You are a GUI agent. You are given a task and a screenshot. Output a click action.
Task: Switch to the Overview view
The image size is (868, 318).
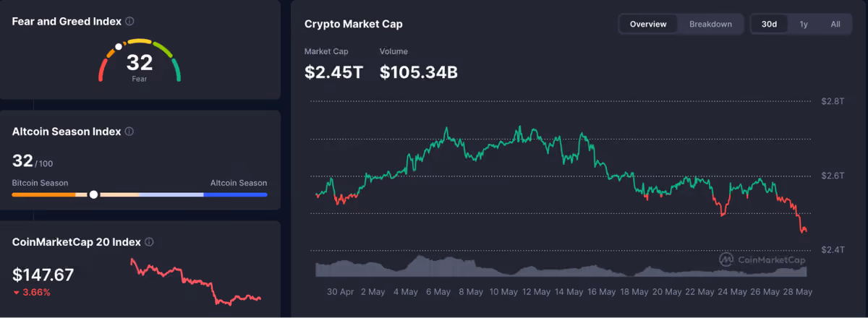(x=648, y=24)
